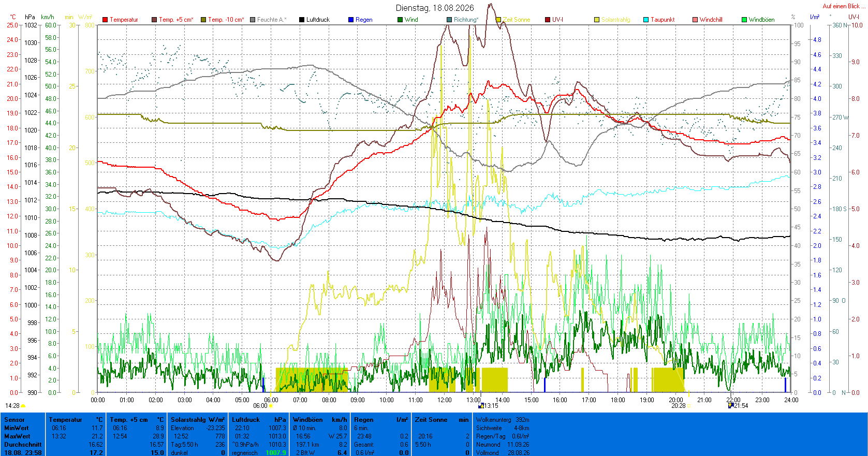Click the 'Durchschnitt' row label
Viewport: 868px width, 456px height.
23,445
